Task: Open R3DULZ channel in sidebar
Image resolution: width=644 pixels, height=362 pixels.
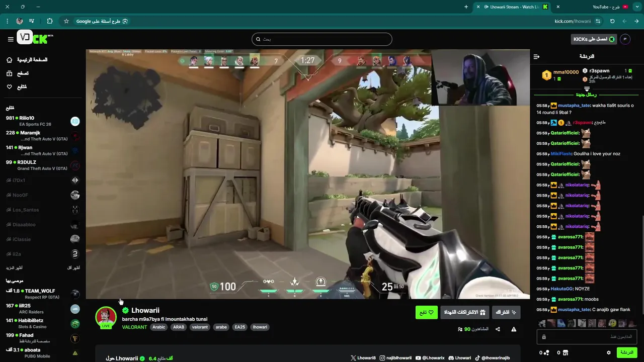Action: coord(43,165)
